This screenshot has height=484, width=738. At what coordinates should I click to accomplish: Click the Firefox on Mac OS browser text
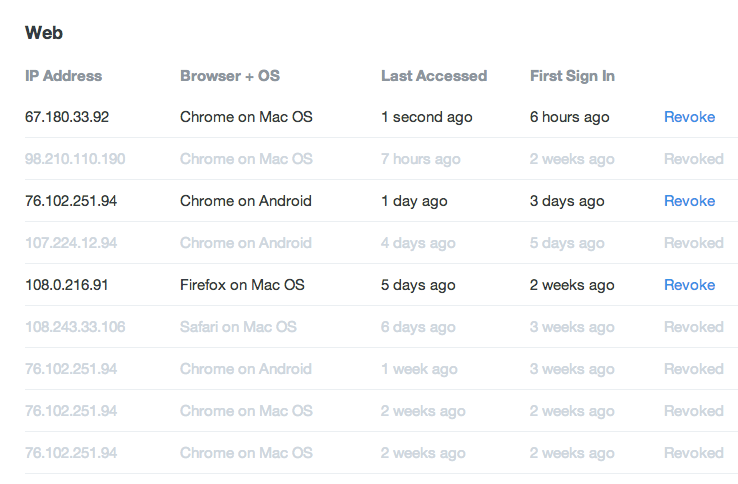click(x=241, y=285)
